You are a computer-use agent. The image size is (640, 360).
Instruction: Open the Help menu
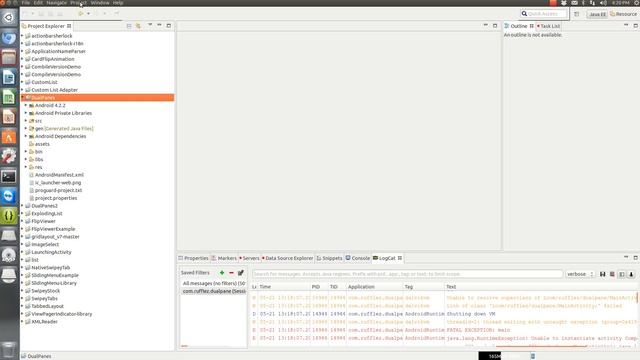tap(118, 3)
